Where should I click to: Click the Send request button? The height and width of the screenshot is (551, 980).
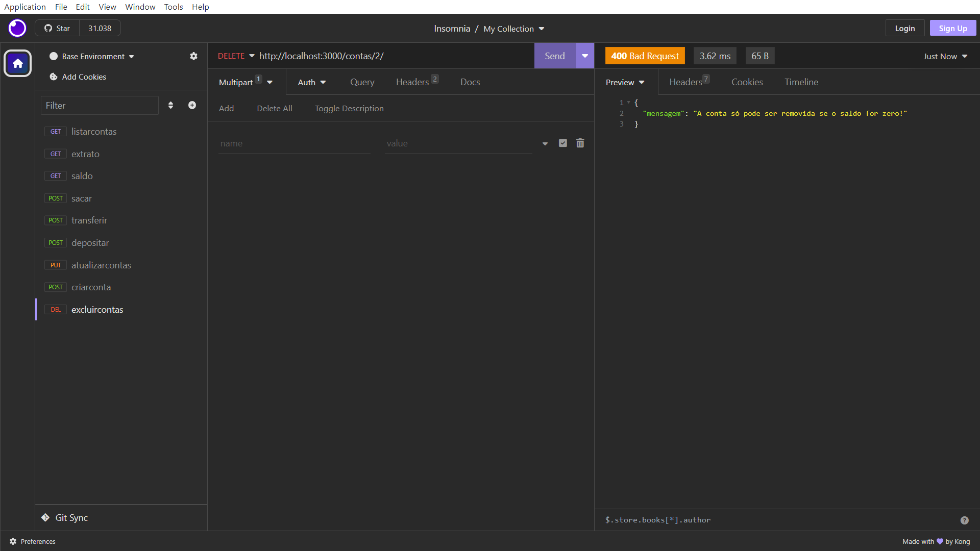(554, 56)
